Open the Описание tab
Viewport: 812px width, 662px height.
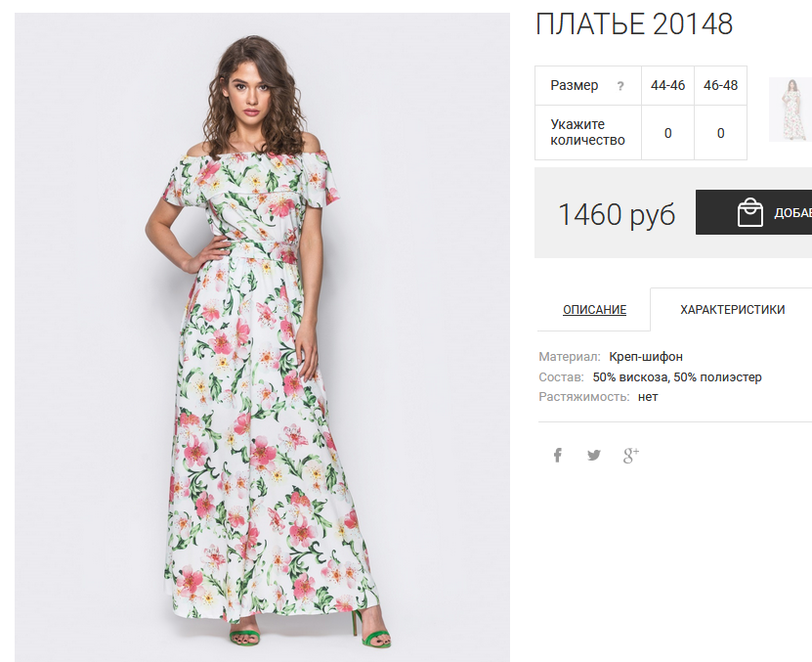pos(594,309)
